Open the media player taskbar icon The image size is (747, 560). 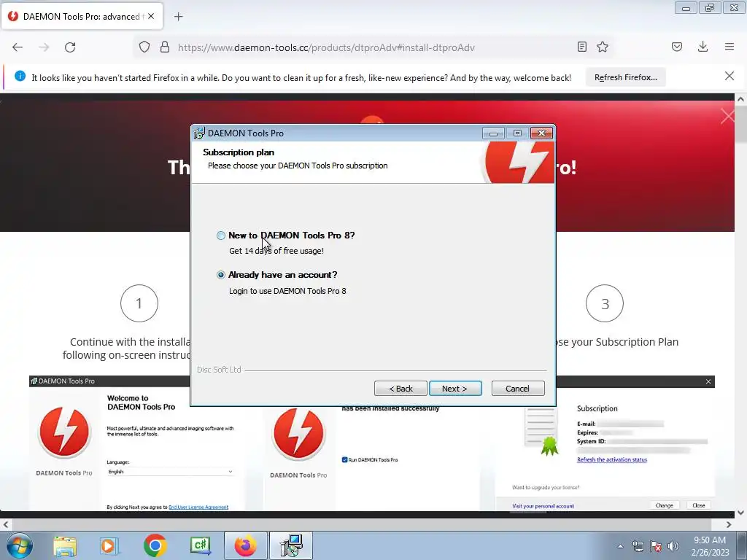point(109,546)
